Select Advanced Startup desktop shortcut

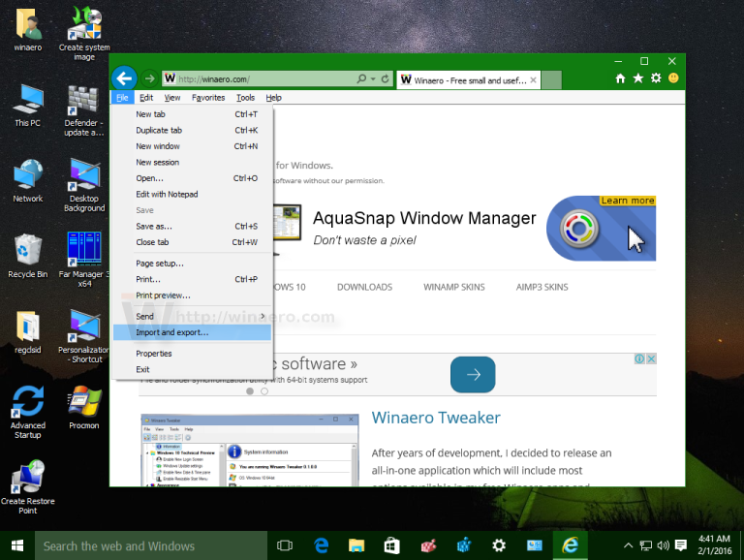tap(27, 412)
